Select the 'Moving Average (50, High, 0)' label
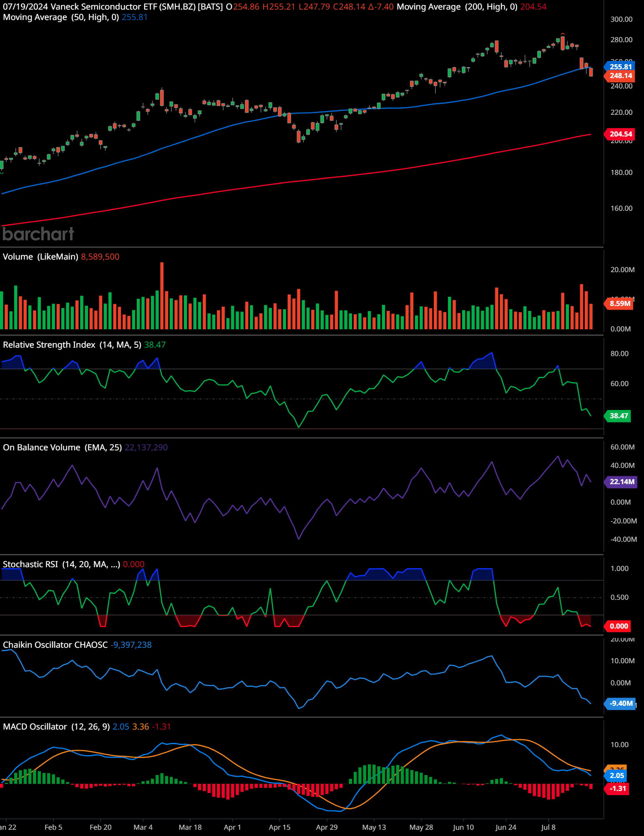The height and width of the screenshot is (836, 644). (61, 17)
